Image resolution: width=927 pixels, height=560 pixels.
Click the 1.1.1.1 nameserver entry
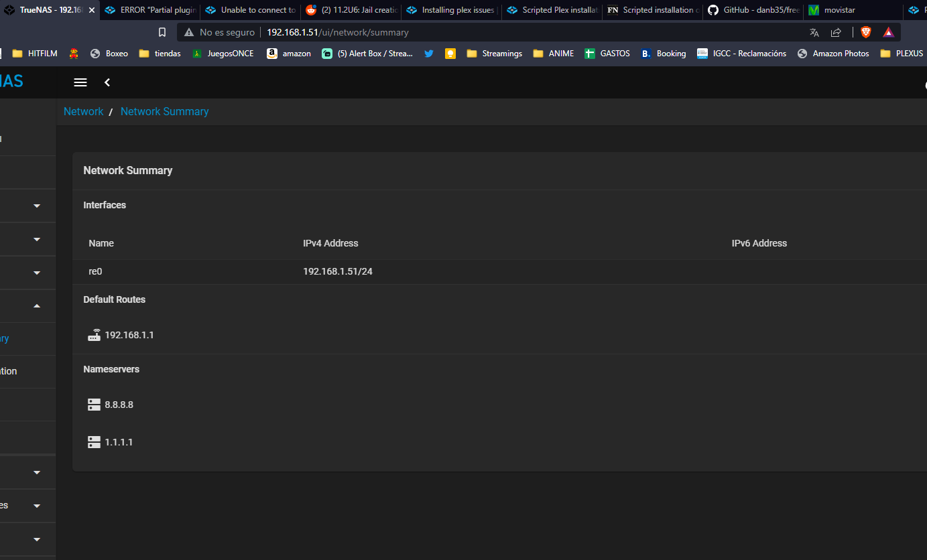click(119, 442)
